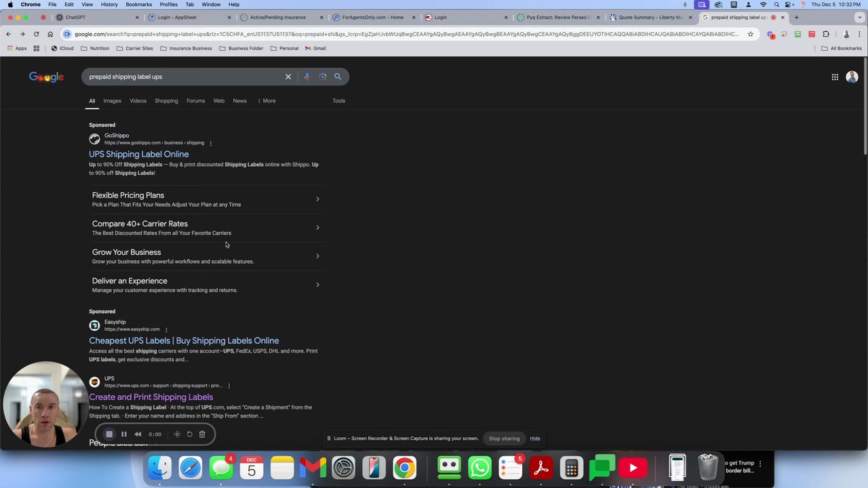Launch Safari from the Dock

coord(191,468)
